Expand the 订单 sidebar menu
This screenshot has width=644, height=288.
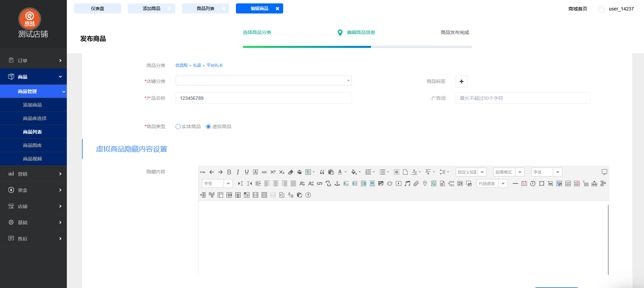coord(33,61)
